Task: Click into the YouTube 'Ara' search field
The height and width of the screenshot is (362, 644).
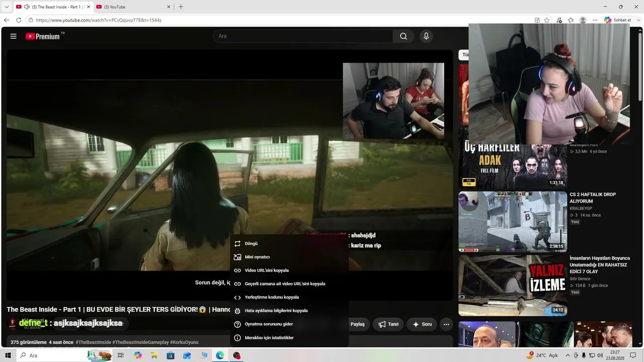Action: coord(303,36)
